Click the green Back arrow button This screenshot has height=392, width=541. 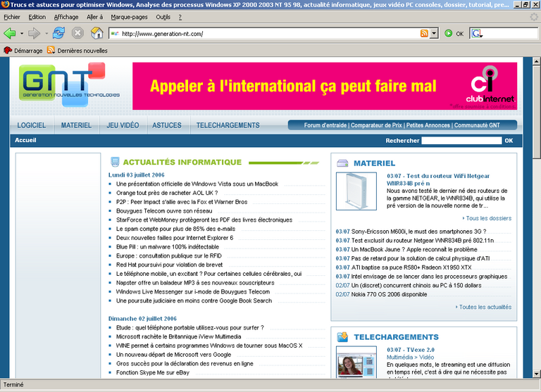[10, 34]
